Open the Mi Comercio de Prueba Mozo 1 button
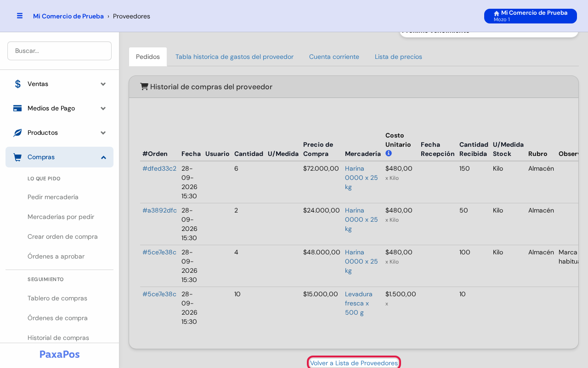Screen dimensions: 588x368 point(531,16)
